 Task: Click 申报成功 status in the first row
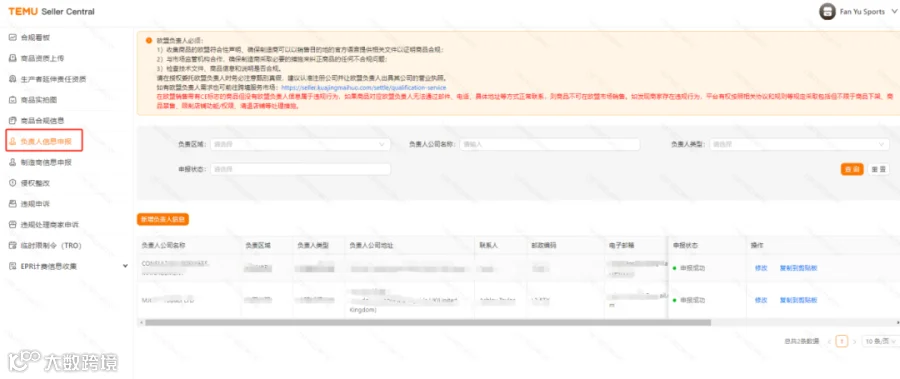692,268
